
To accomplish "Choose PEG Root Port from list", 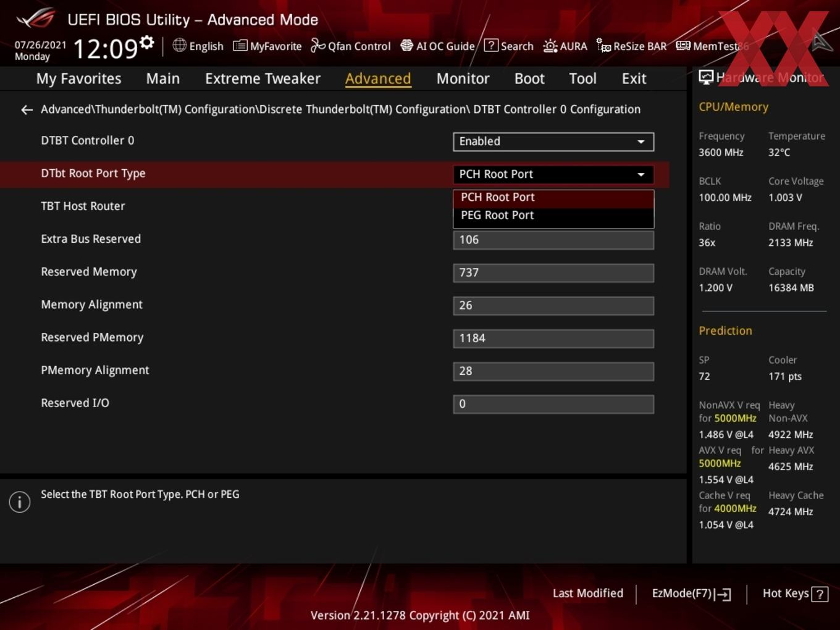I will pyautogui.click(x=553, y=216).
